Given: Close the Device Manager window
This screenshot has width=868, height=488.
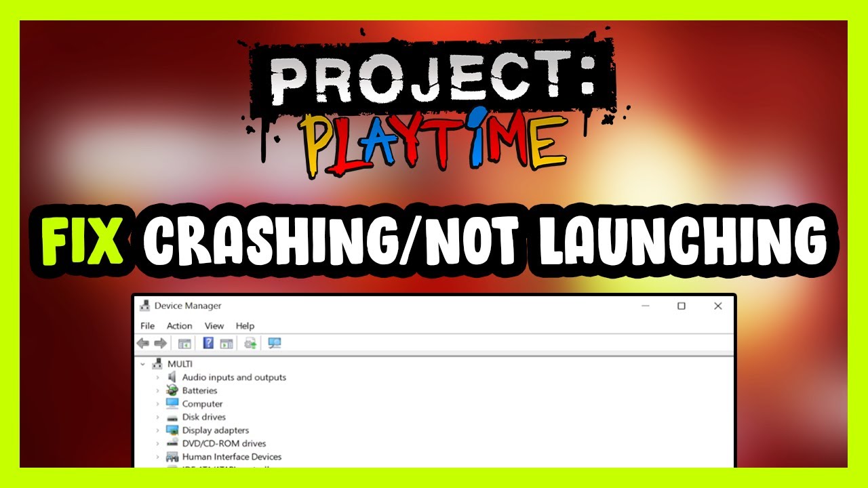Looking at the screenshot, I should click(x=717, y=306).
